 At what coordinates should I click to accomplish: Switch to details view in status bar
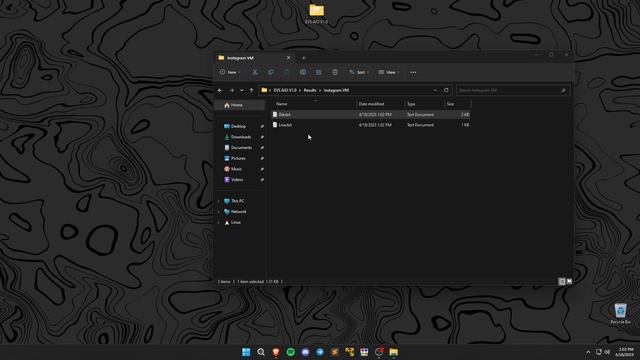562,282
